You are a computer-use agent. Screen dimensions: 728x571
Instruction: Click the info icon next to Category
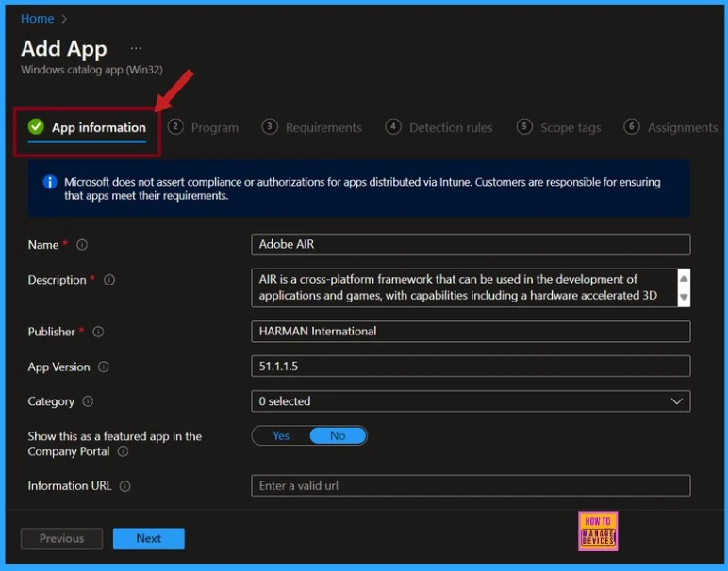88,401
